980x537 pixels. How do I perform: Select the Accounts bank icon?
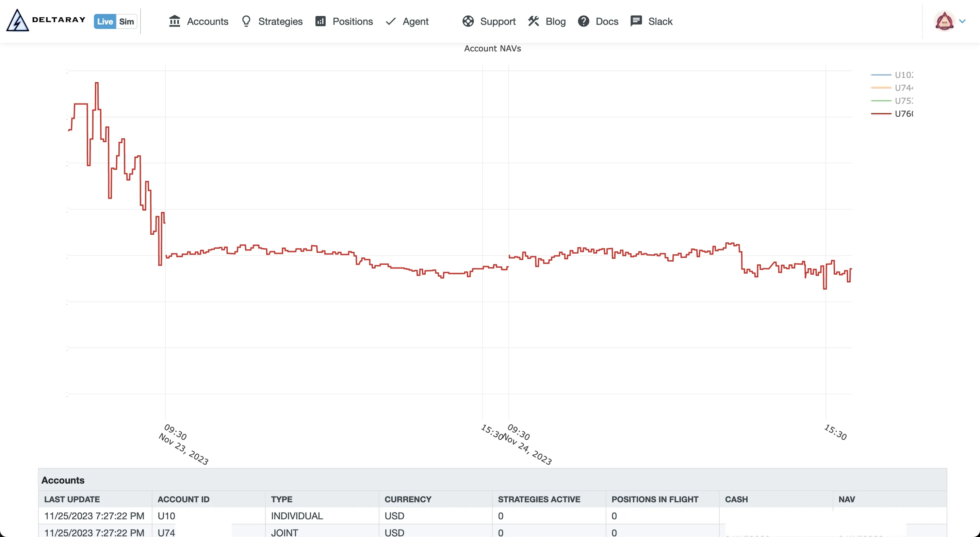click(x=175, y=21)
